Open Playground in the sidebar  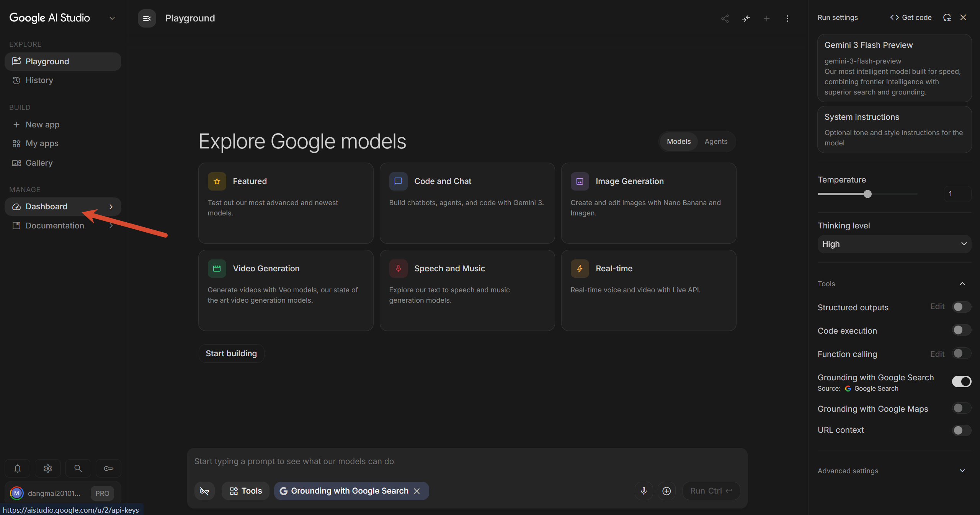coord(63,62)
